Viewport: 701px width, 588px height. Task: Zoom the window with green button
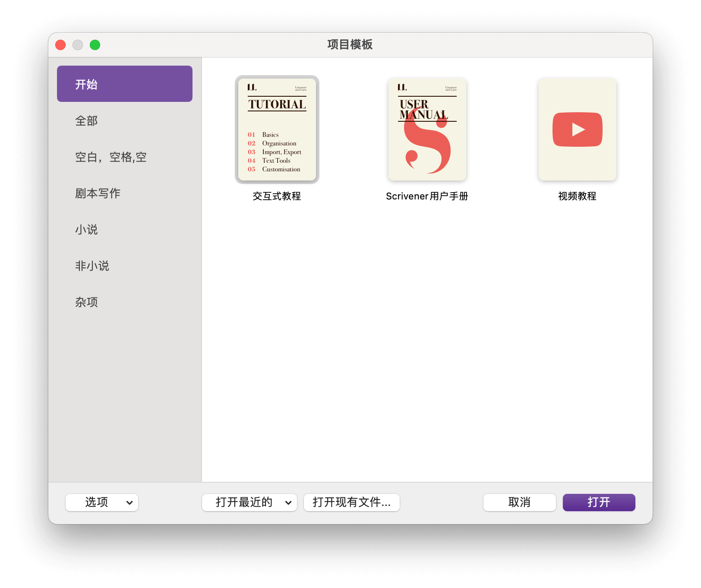[x=95, y=45]
